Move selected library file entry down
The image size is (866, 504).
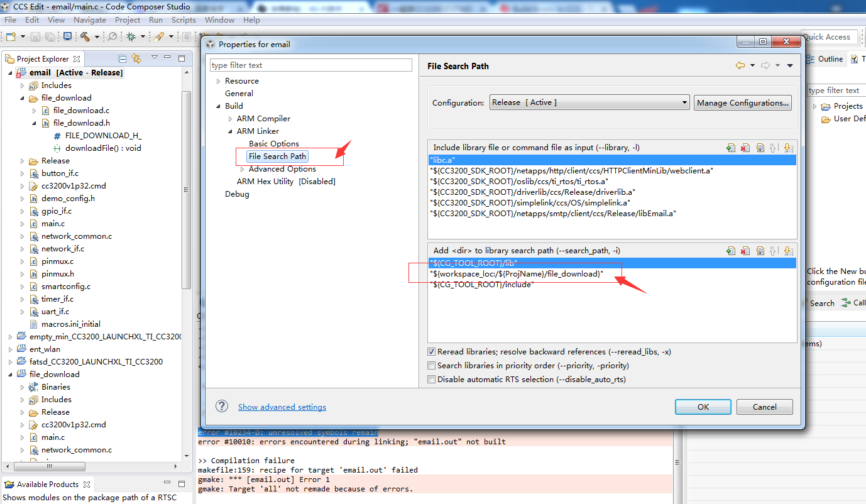coord(788,148)
